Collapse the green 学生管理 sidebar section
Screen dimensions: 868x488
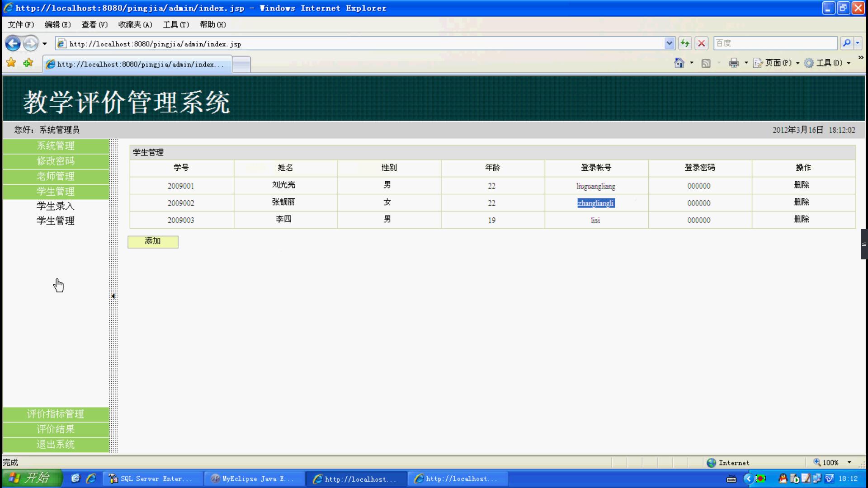tap(56, 192)
